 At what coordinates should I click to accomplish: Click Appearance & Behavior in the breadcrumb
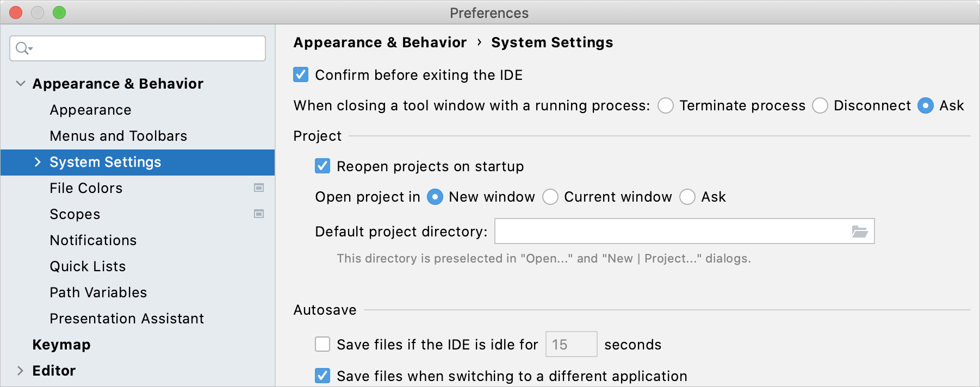(380, 42)
